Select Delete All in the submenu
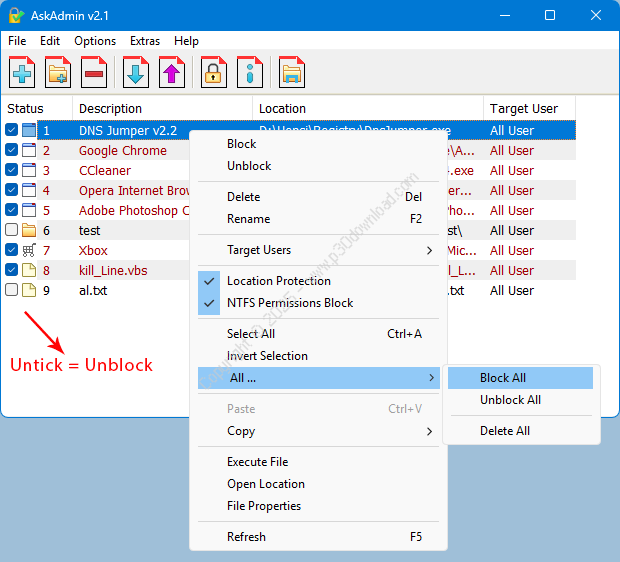The height and width of the screenshot is (562, 620). 504,431
